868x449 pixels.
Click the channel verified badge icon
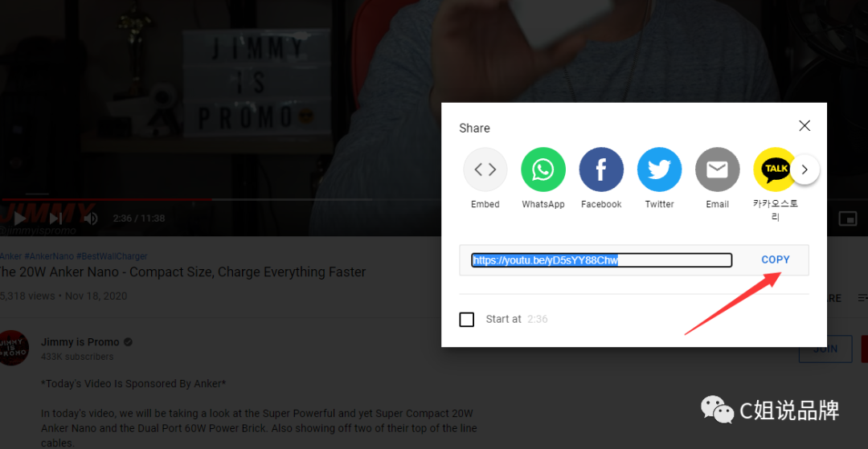(x=128, y=342)
